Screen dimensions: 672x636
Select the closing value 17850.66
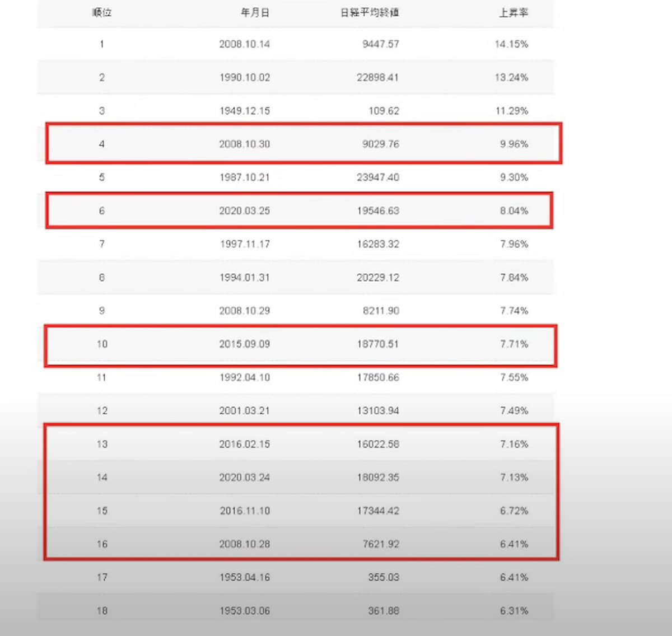pos(377,377)
